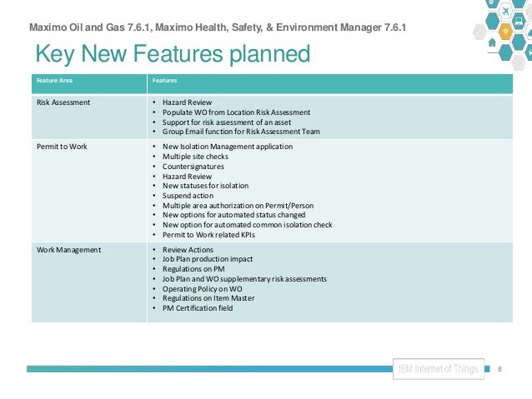The image size is (532, 399).
Task: Click "Hazard Review" in the Permit to Work row
Action: (x=187, y=177)
